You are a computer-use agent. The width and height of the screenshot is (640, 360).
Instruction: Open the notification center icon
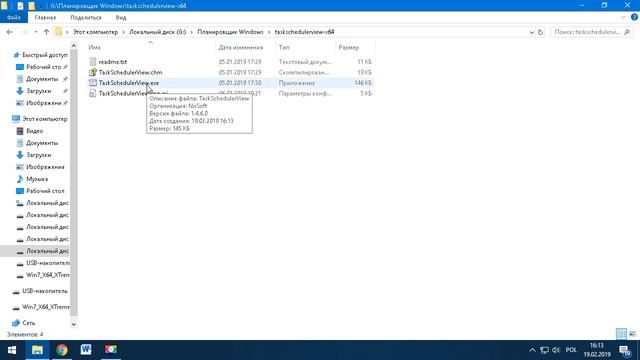[x=625, y=350]
